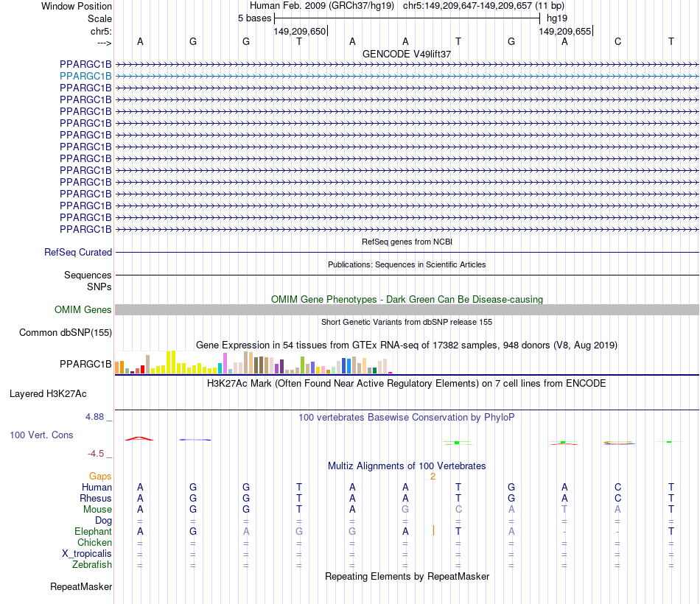Click the Sequences track label
Image resolution: width=700 pixels, height=604 pixels.
tap(88, 275)
